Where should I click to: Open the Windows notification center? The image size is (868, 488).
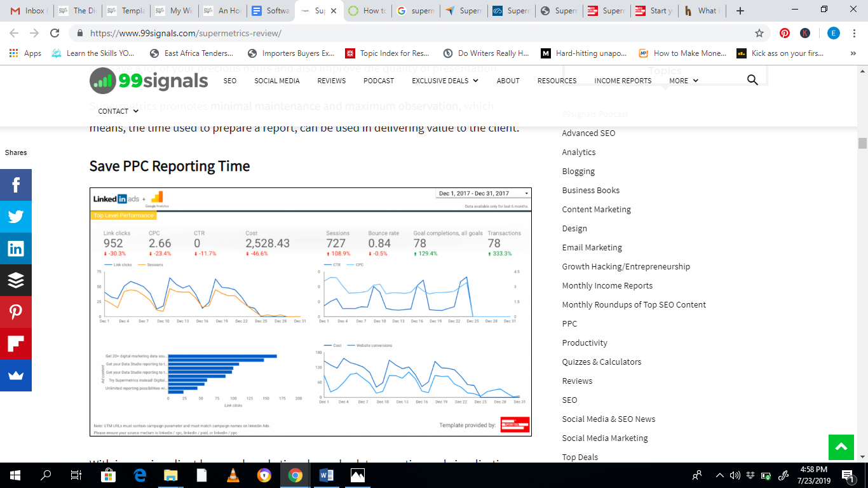848,475
